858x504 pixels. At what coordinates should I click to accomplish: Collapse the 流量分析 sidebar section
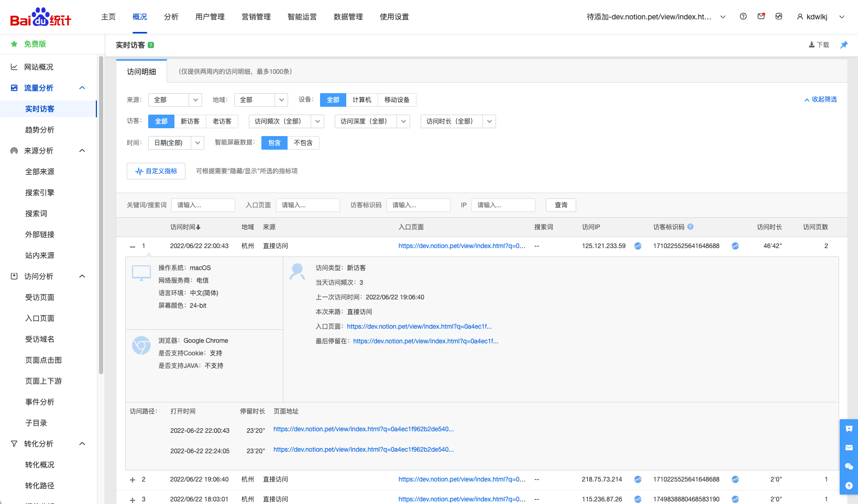pos(82,88)
